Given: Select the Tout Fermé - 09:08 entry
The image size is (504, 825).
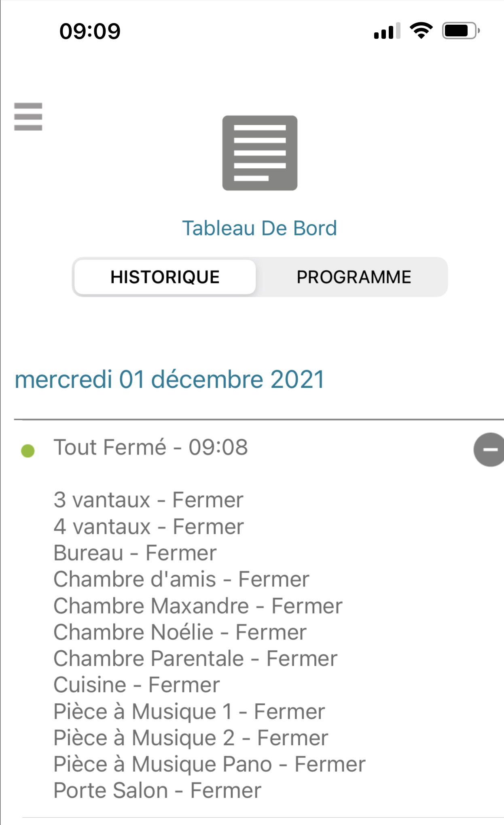Looking at the screenshot, I should [x=151, y=447].
